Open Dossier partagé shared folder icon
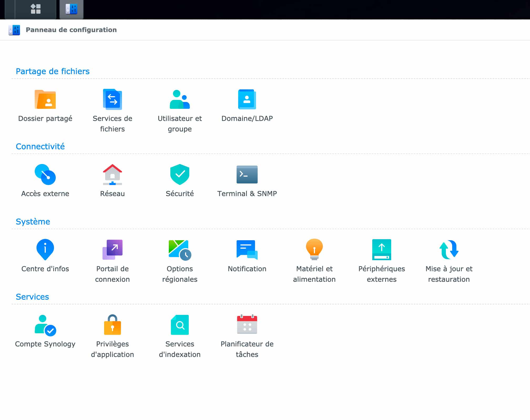The width and height of the screenshot is (530, 420). pos(45,100)
